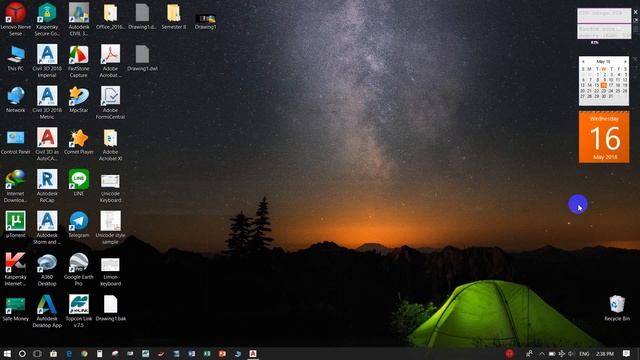Open Word from the taskbar
The image size is (640, 360).
[x=191, y=353]
